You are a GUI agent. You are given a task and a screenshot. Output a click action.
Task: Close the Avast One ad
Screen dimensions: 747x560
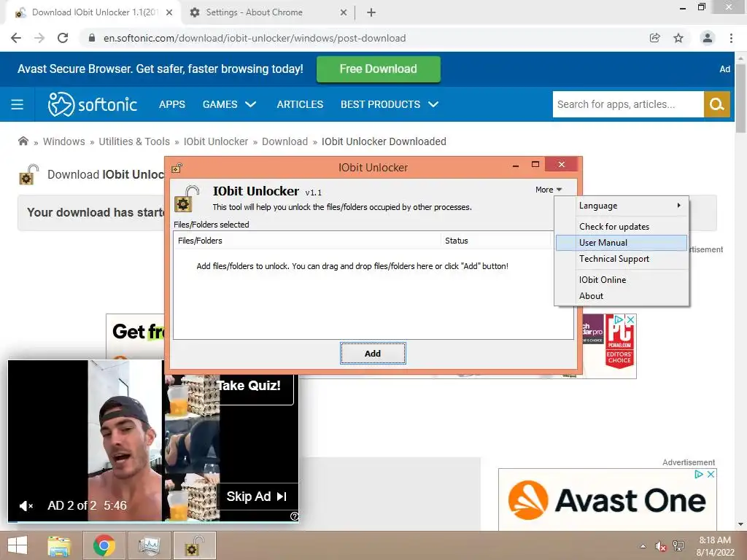pyautogui.click(x=711, y=474)
